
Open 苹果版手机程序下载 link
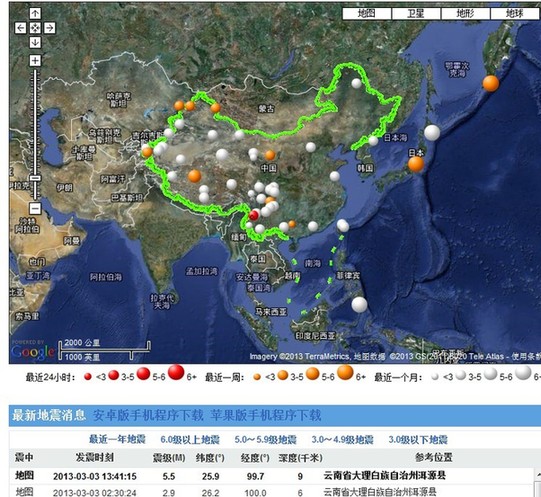tap(266, 415)
